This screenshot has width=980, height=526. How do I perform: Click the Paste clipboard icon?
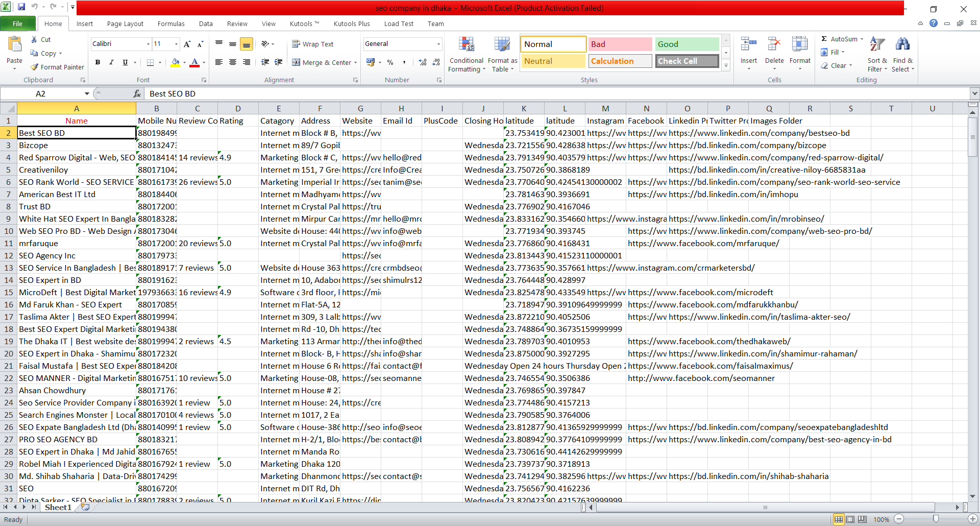point(14,45)
